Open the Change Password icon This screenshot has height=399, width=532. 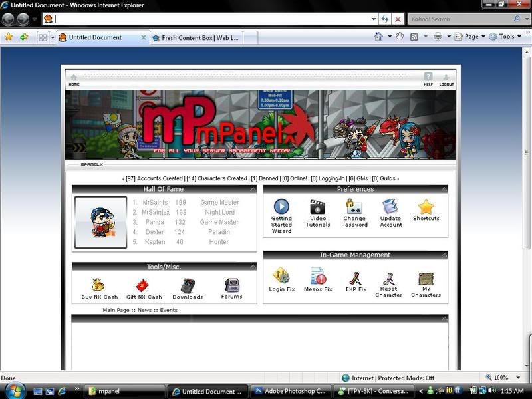coord(354,207)
